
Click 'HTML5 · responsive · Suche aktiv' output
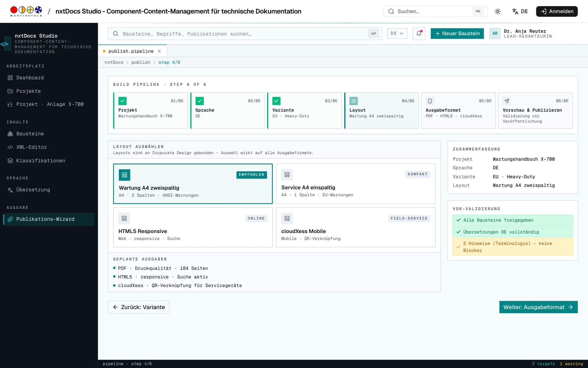pyautogui.click(x=160, y=277)
